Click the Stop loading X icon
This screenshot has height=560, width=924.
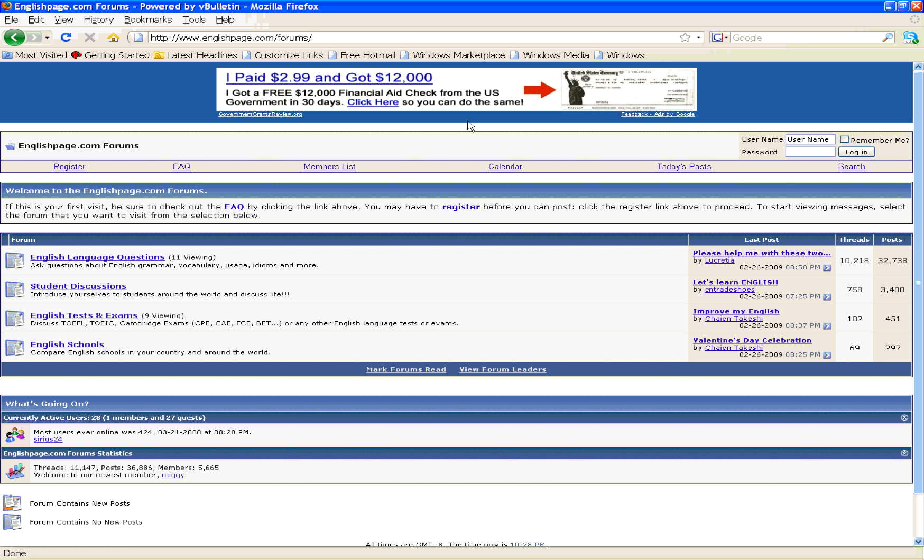90,38
